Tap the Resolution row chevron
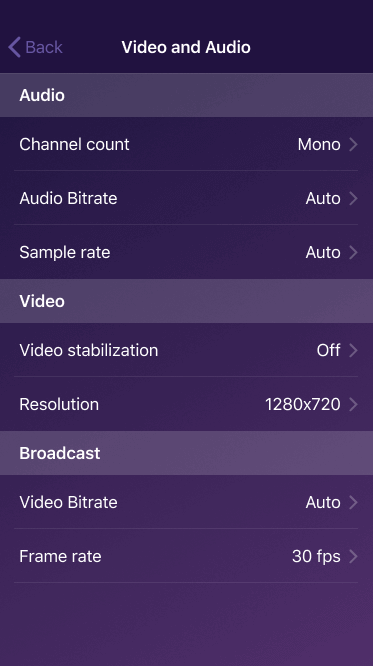 pyautogui.click(x=353, y=404)
